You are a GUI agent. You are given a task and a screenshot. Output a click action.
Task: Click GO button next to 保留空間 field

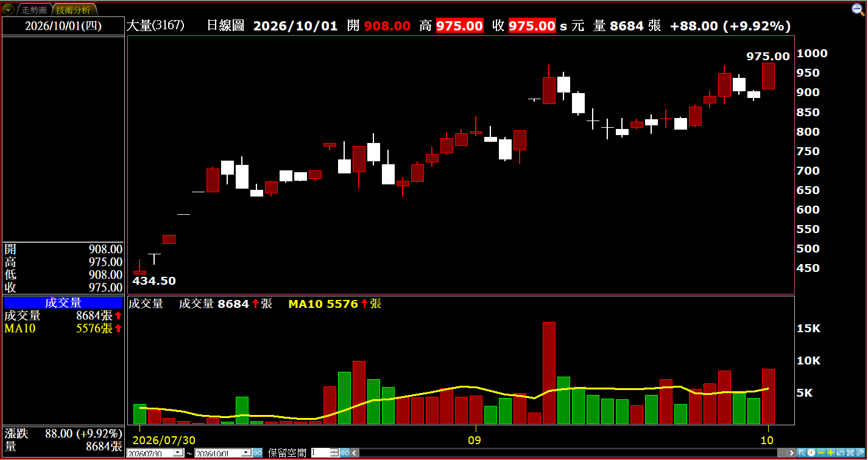[x=345, y=453]
